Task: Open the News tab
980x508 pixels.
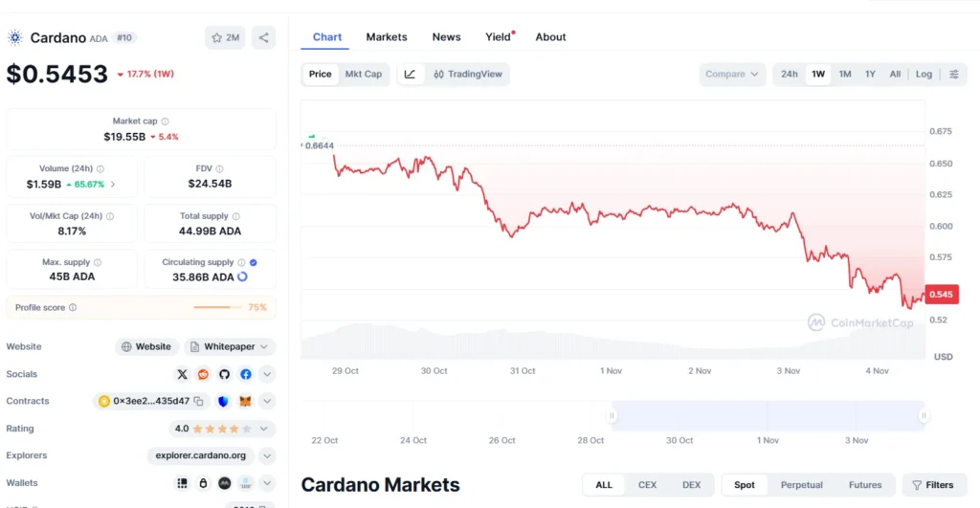Action: click(x=446, y=37)
